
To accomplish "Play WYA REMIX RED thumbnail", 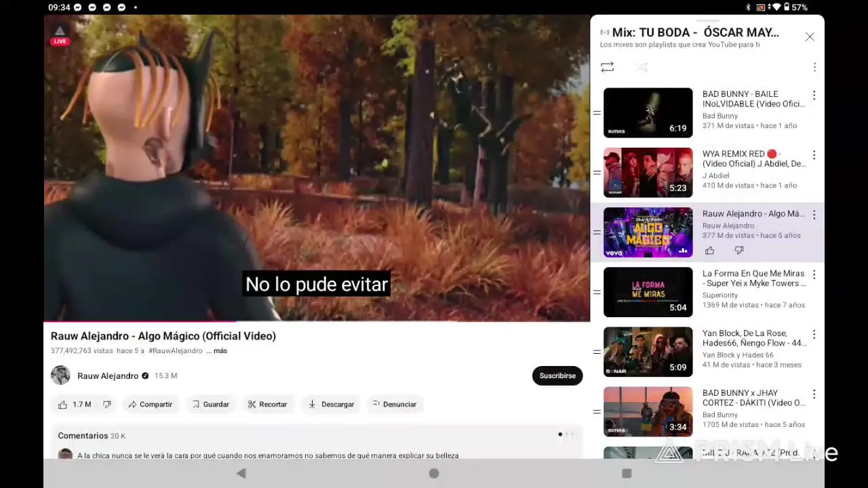I will (648, 173).
